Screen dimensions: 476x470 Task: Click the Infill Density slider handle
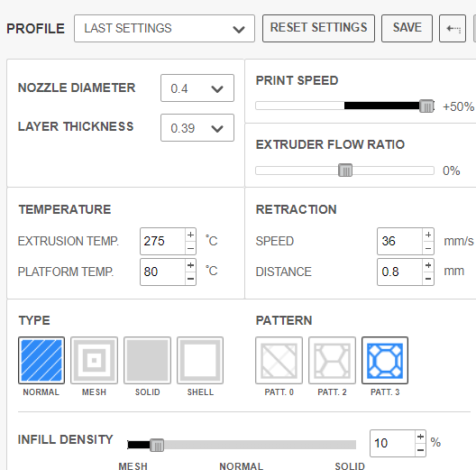point(157,446)
